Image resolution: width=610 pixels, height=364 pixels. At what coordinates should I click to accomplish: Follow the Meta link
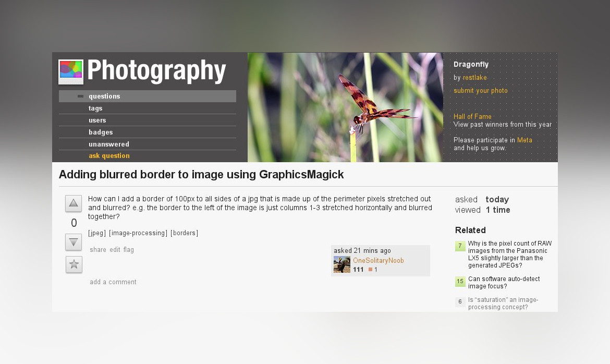coord(524,140)
